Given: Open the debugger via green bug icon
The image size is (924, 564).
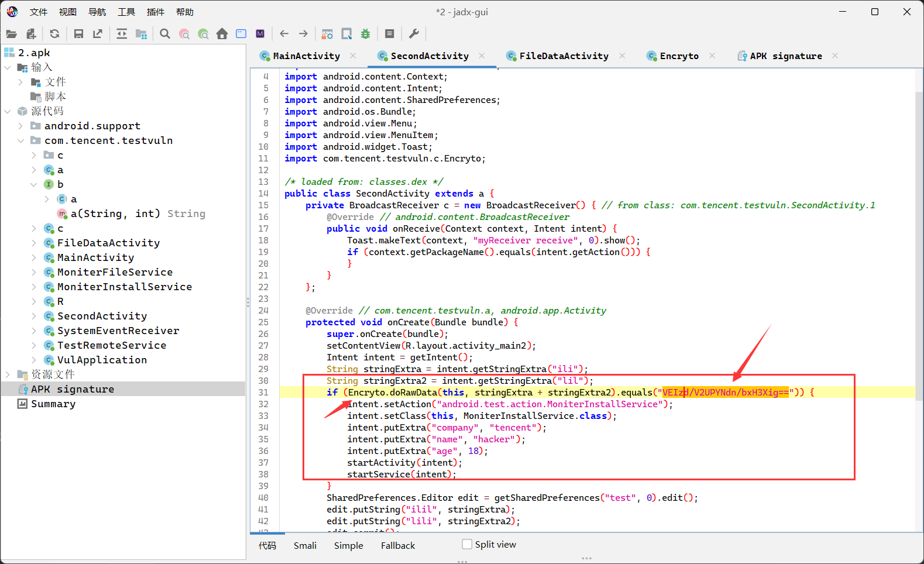Looking at the screenshot, I should (366, 34).
